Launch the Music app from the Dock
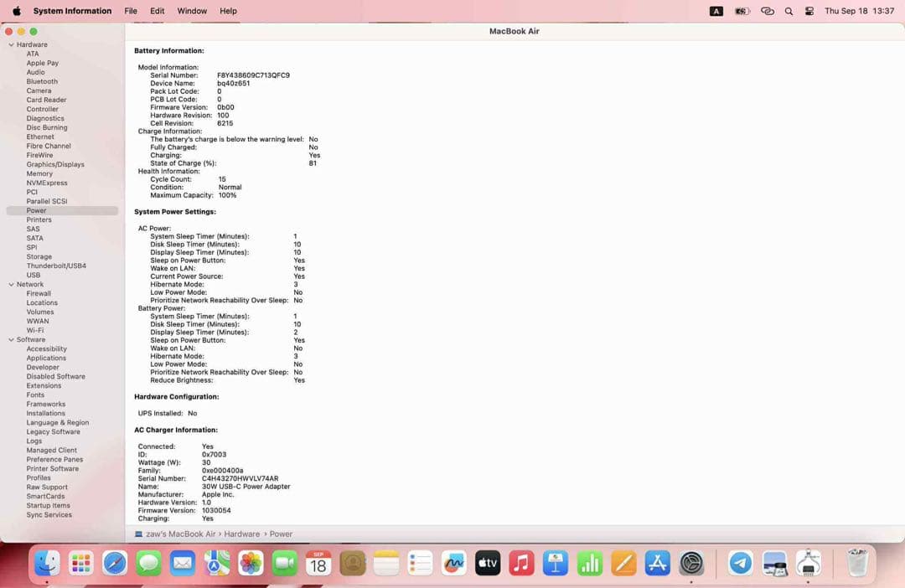Screen dimensions: 905x588 click(521, 564)
